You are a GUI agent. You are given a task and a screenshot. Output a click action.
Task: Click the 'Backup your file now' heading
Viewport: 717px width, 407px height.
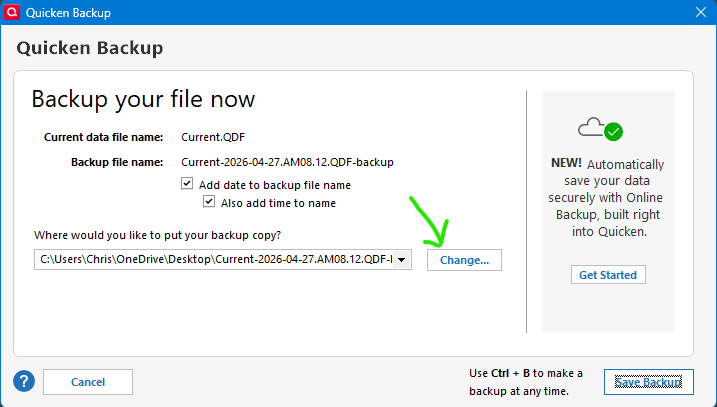pyautogui.click(x=143, y=99)
